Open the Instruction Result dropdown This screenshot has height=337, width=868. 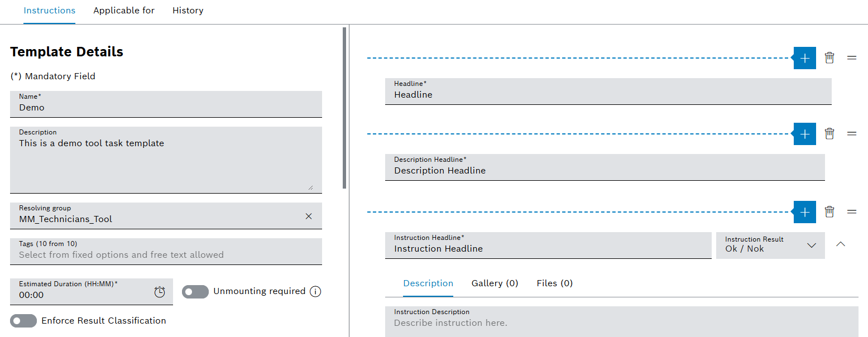(811, 245)
